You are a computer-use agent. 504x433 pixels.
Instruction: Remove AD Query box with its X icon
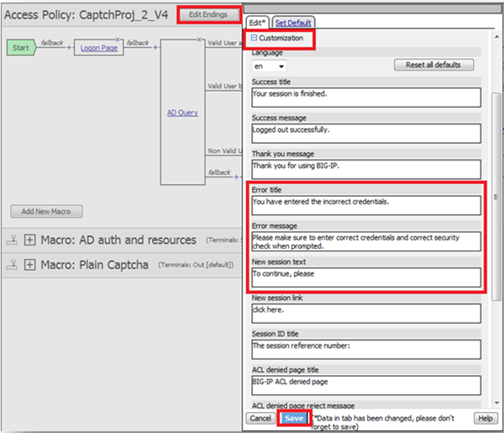click(199, 40)
